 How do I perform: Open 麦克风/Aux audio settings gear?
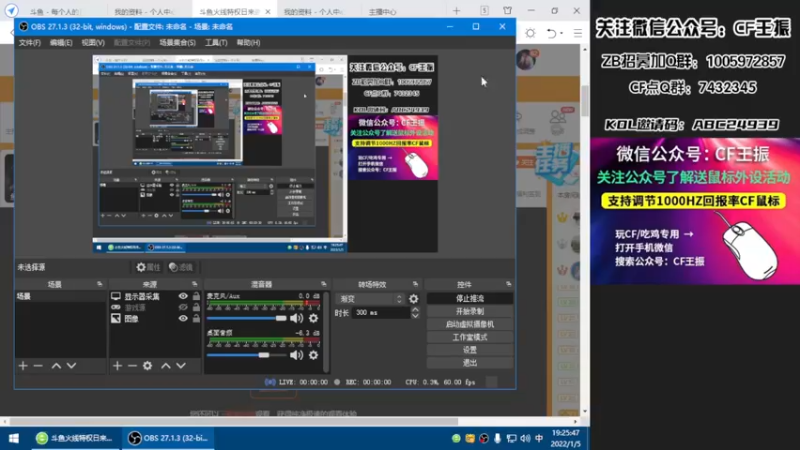[313, 318]
